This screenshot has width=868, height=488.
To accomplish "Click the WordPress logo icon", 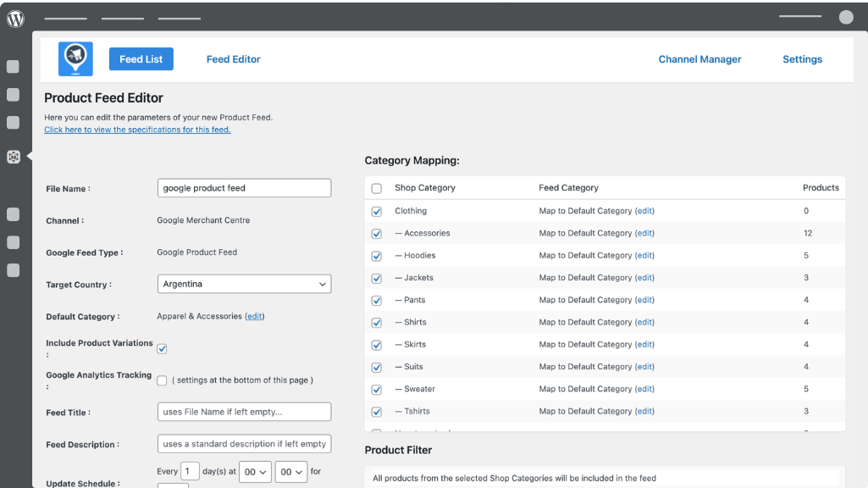I will tap(15, 18).
